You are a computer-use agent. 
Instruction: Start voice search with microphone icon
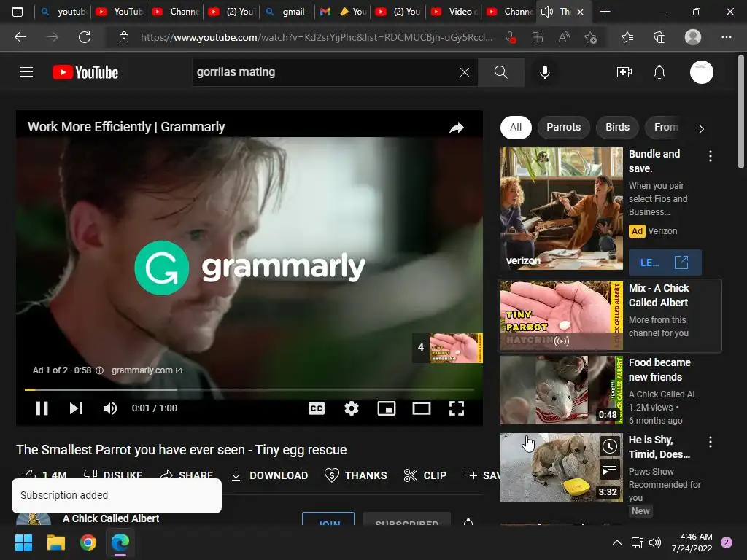(544, 72)
